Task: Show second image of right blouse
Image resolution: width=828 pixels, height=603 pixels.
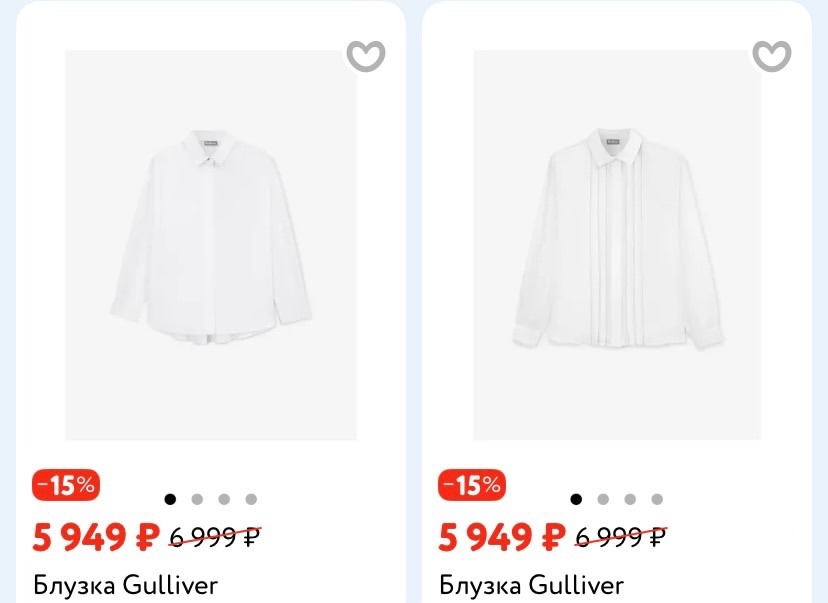Action: pyautogui.click(x=603, y=499)
